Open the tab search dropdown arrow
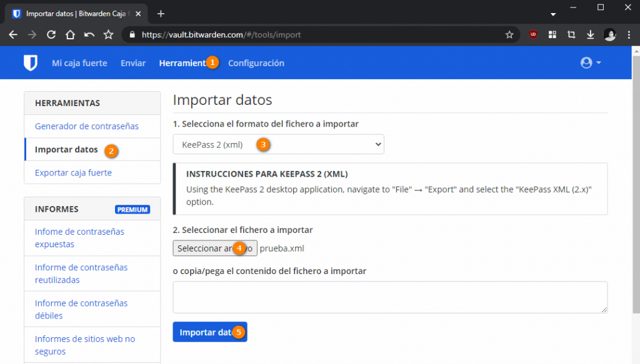Image resolution: width=640 pixels, height=364 pixels. point(553,14)
